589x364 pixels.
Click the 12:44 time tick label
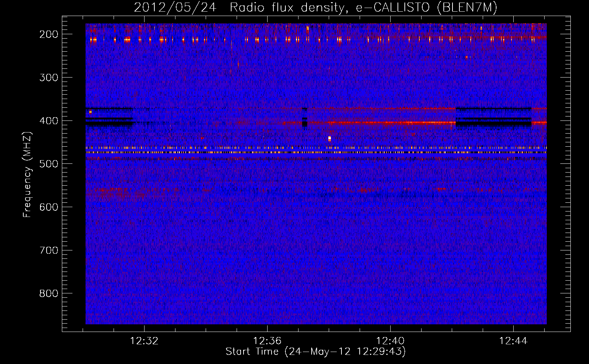pos(513,341)
